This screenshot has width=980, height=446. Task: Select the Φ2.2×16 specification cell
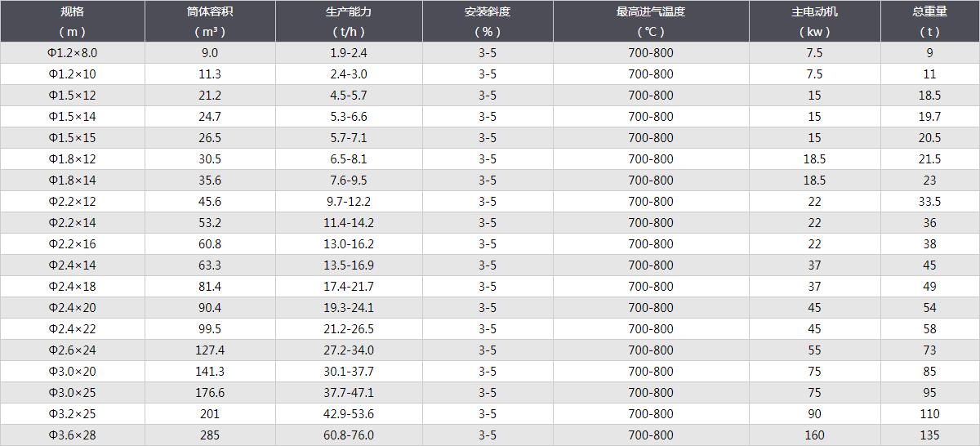point(72,244)
